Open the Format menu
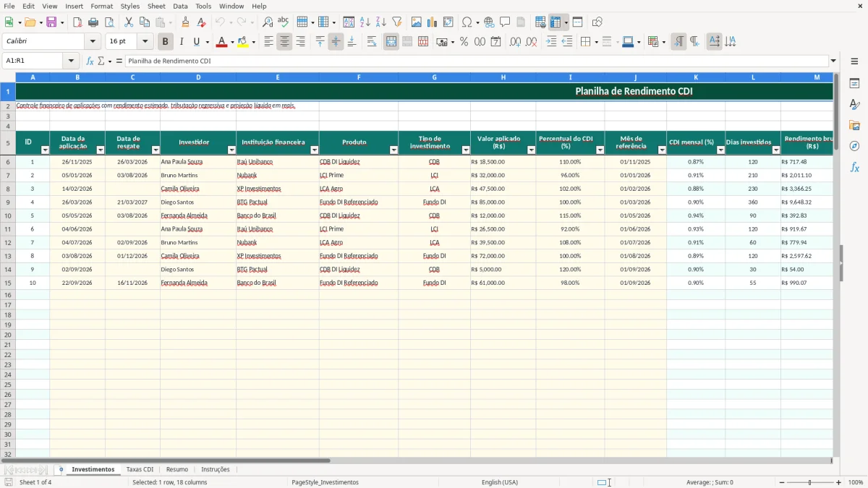The image size is (868, 488). coord(102,6)
